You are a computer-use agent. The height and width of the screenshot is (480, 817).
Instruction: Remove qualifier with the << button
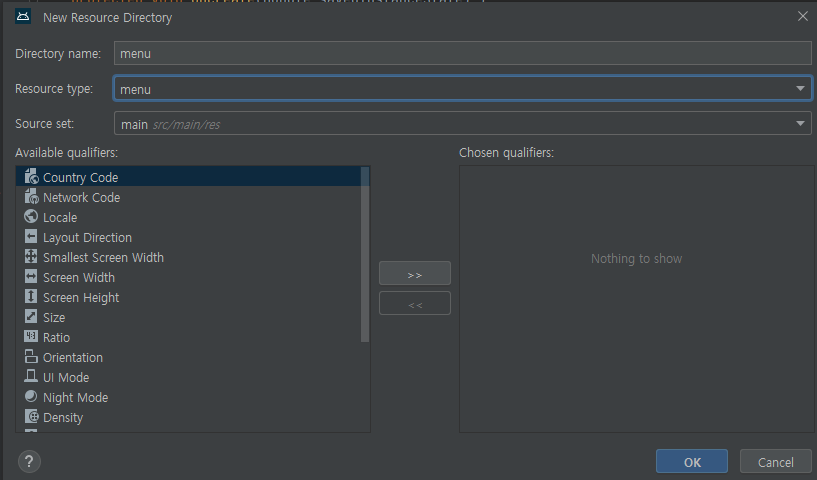415,303
